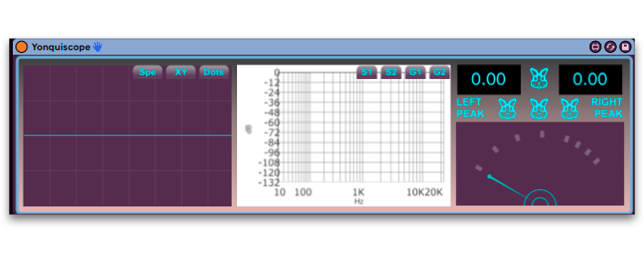
Task: Click the top rabbit icon between peak displays
Action: click(x=539, y=79)
